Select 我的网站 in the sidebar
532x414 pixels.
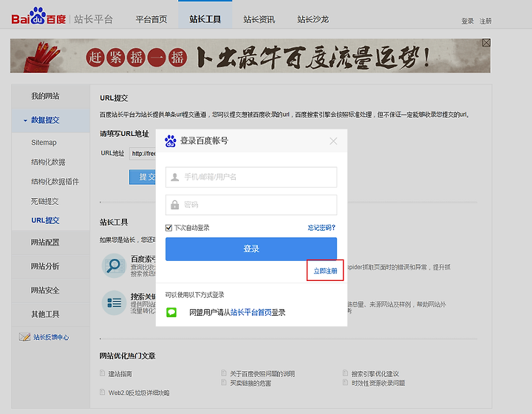(x=50, y=96)
